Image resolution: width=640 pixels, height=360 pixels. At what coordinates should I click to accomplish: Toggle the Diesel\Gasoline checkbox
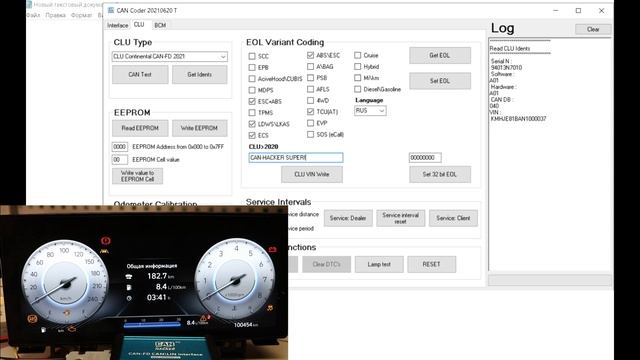(358, 89)
